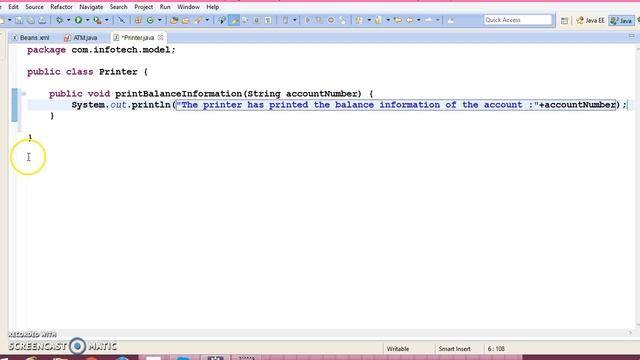Click the 6 : 108 cursor position status

pos(496,349)
